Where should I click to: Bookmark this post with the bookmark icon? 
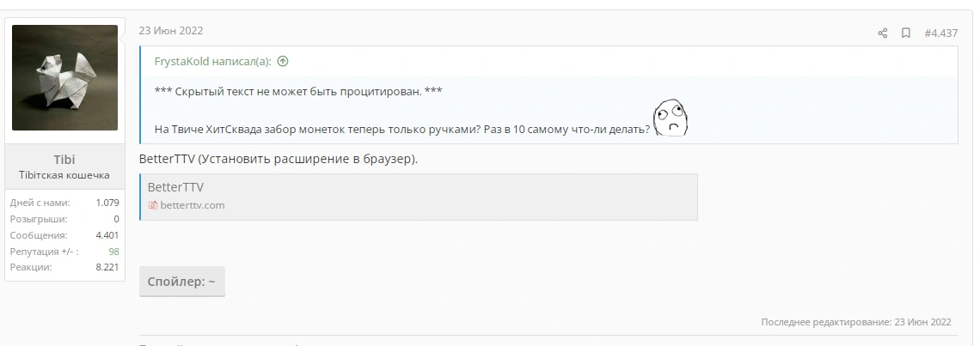(905, 33)
